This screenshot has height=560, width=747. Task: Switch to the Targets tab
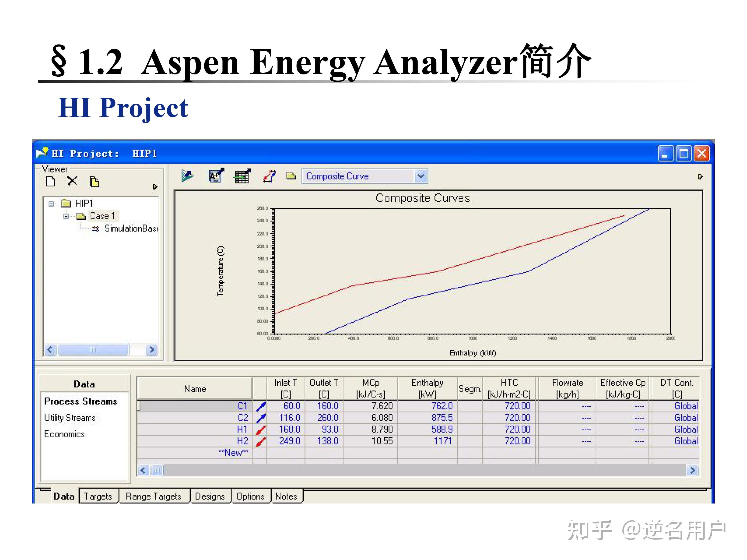(98, 496)
